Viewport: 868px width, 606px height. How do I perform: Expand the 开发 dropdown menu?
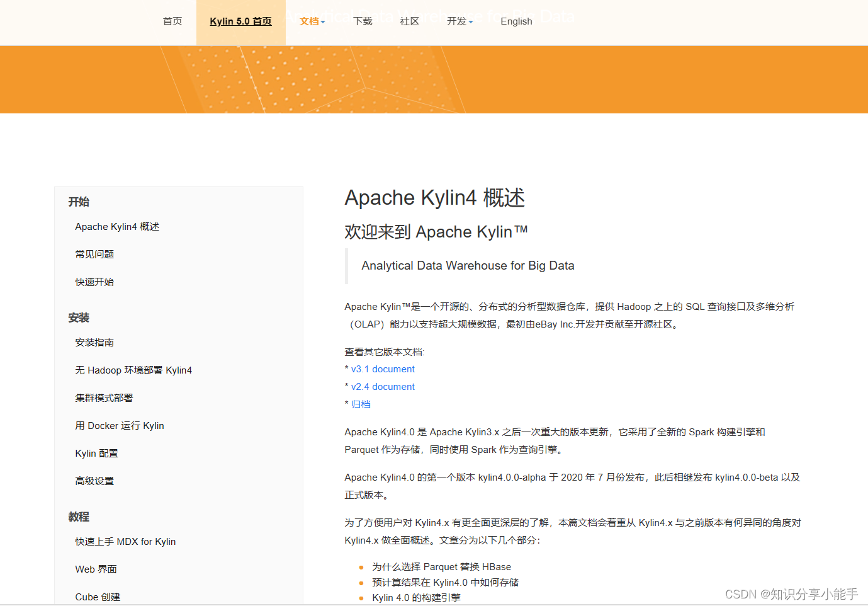click(x=460, y=21)
